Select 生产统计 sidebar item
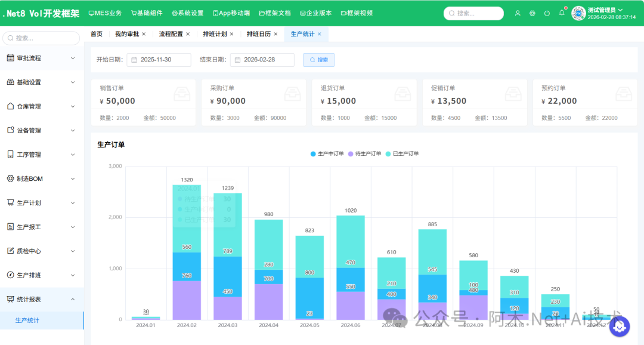Image resolution: width=644 pixels, height=345 pixels. point(42,321)
